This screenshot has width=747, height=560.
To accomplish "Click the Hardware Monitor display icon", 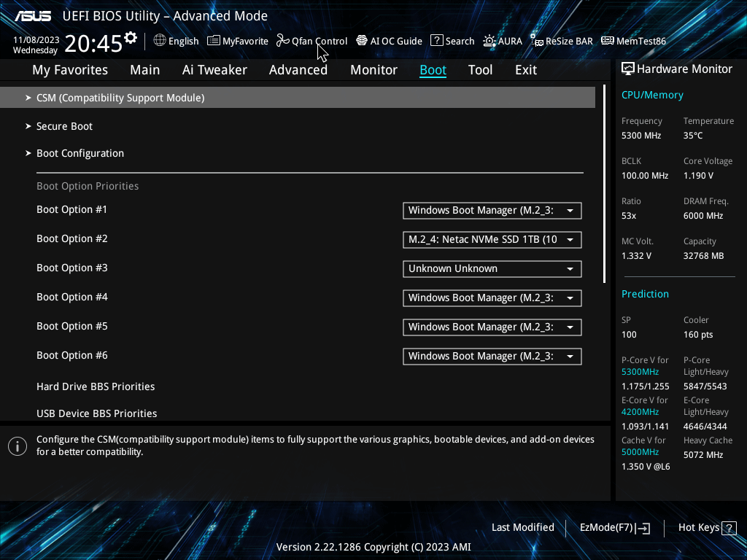I will pyautogui.click(x=628, y=69).
